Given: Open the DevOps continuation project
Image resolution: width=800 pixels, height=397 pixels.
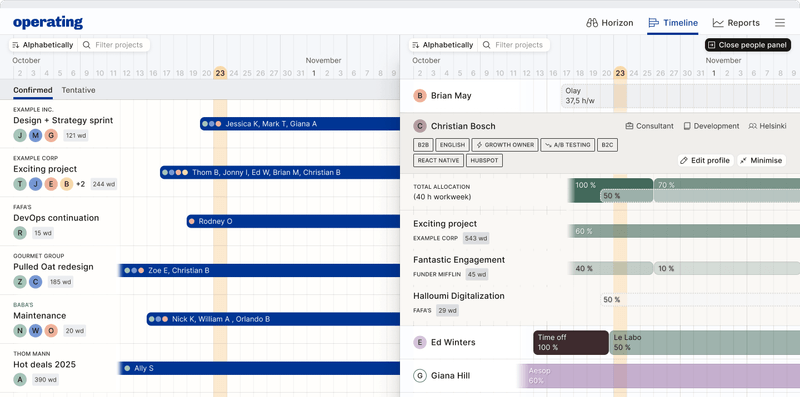Looking at the screenshot, I should [x=56, y=218].
